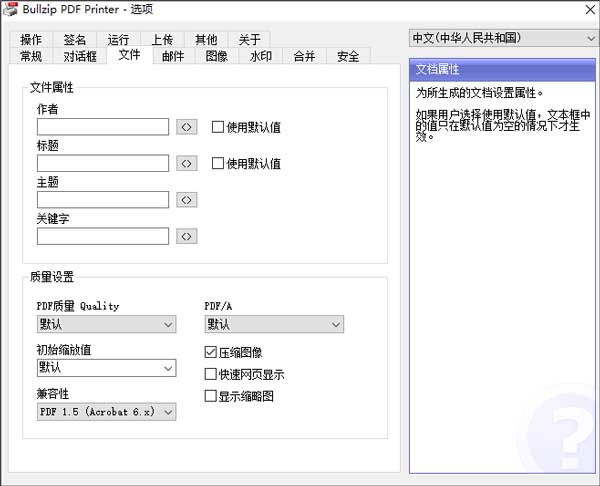This screenshot has height=486, width=600.
Task: Switch to the 安全 tab
Action: click(x=348, y=56)
